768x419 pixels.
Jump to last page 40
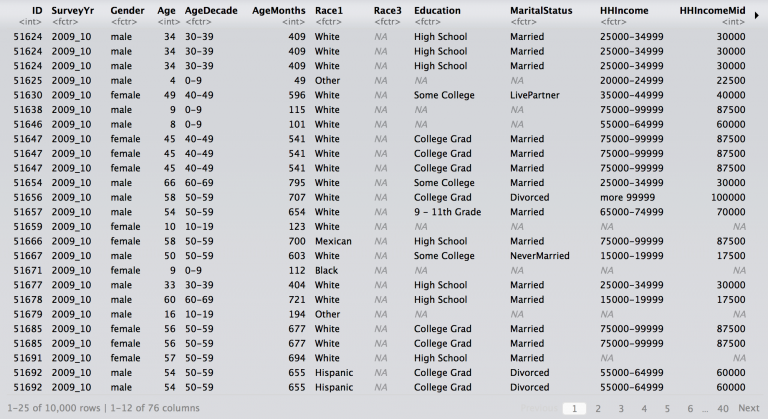tap(723, 408)
